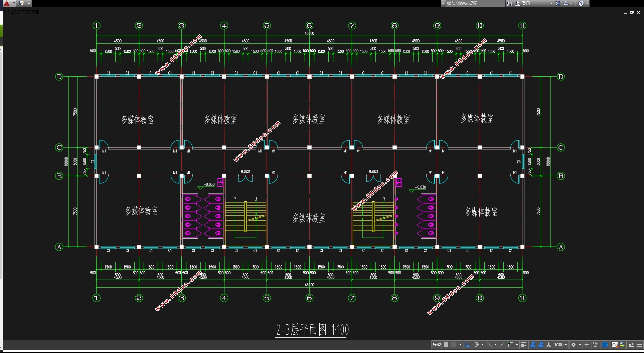Click the help question mark icon
The height and width of the screenshot is (353, 644).
pos(581,3)
